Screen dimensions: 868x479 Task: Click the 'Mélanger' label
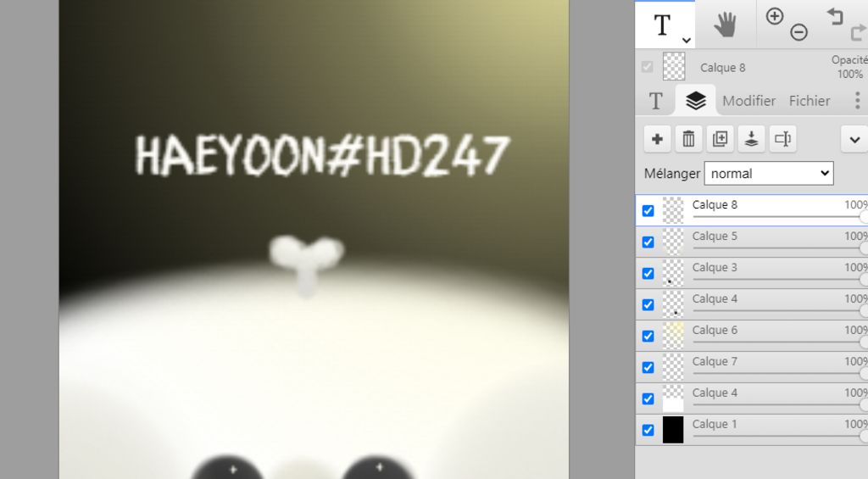point(672,173)
